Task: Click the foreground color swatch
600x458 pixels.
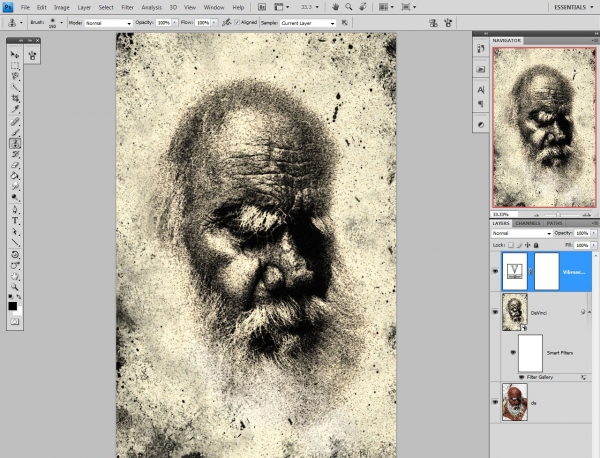Action: point(13,306)
